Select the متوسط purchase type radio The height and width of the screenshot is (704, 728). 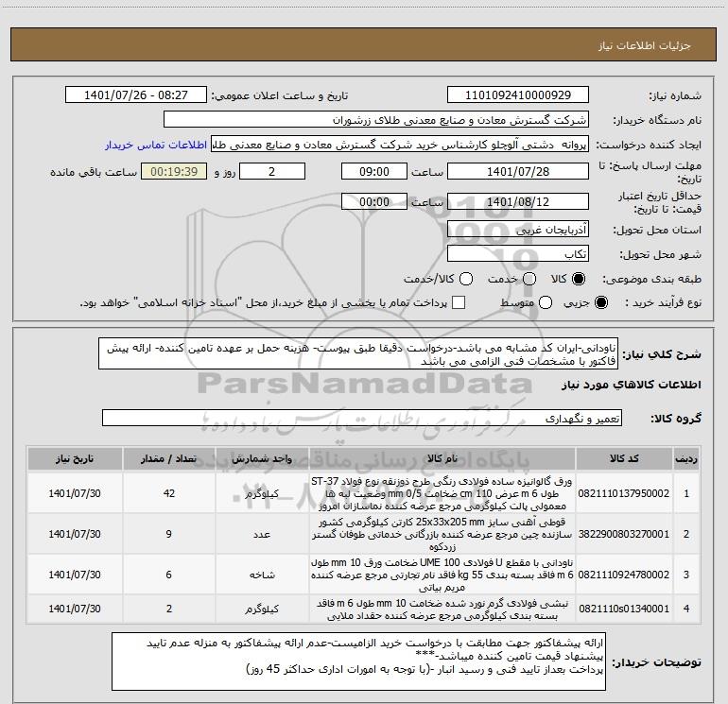pyautogui.click(x=546, y=302)
